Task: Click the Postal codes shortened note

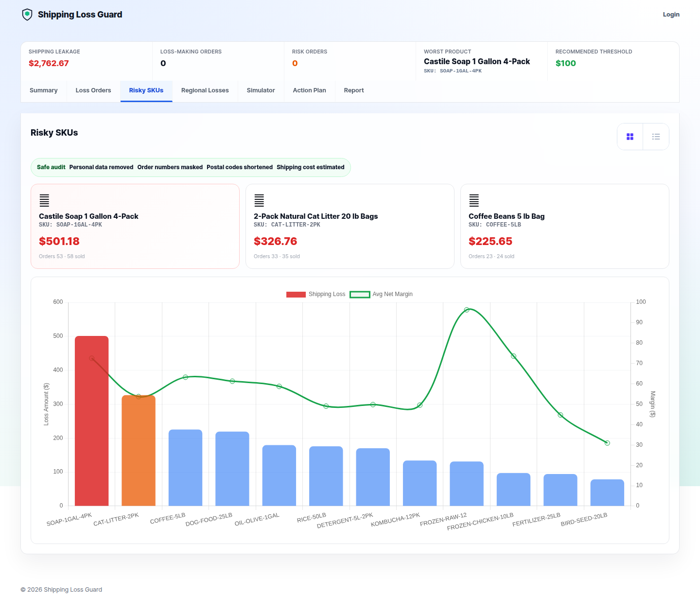Action: 240,167
